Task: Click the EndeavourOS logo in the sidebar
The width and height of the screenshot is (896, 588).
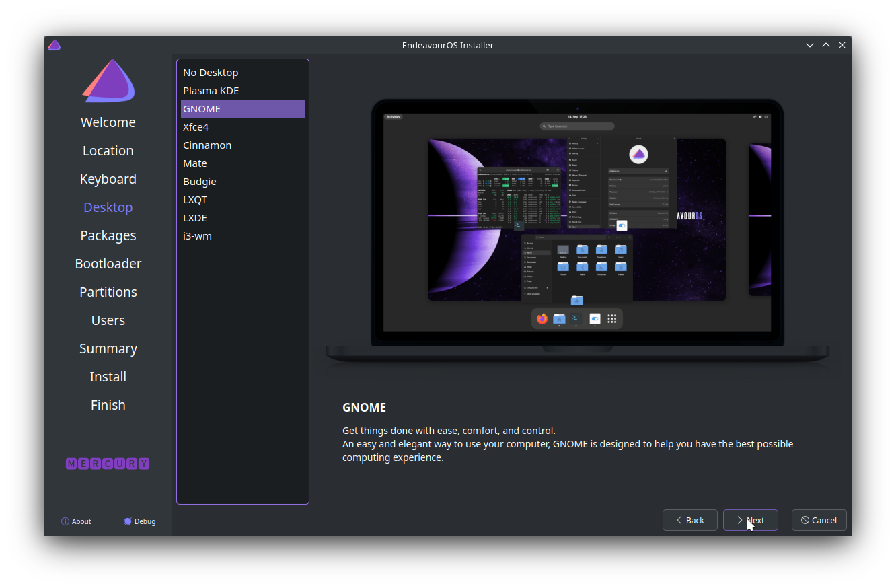Action: [x=108, y=81]
